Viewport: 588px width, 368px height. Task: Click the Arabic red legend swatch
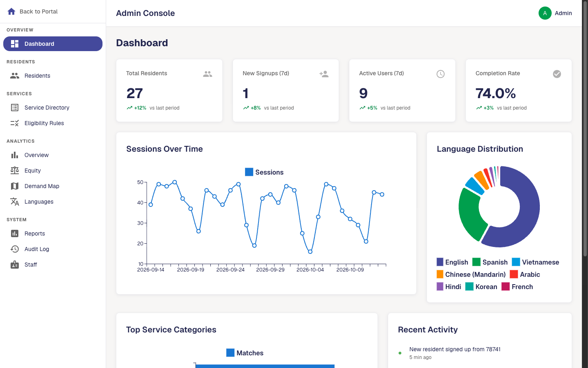[x=514, y=274]
